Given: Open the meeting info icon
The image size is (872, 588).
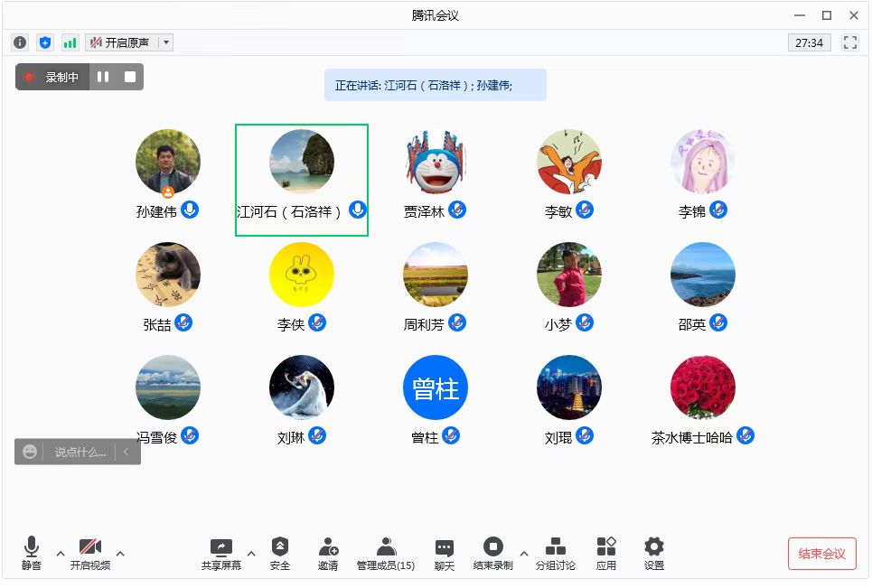Looking at the screenshot, I should (x=20, y=42).
